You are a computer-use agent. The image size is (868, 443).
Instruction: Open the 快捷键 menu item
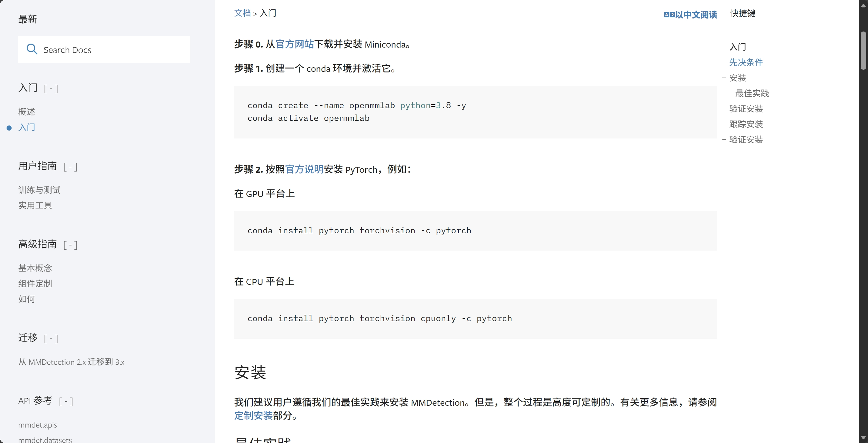743,13
